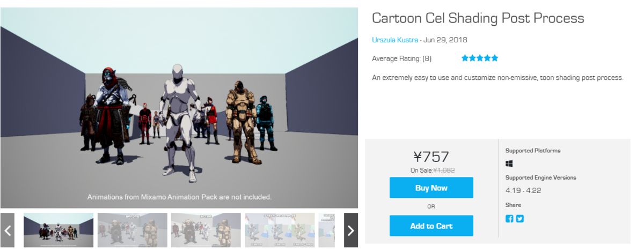The image size is (644, 252).
Task: Add the asset to cart
Action: pos(431,226)
